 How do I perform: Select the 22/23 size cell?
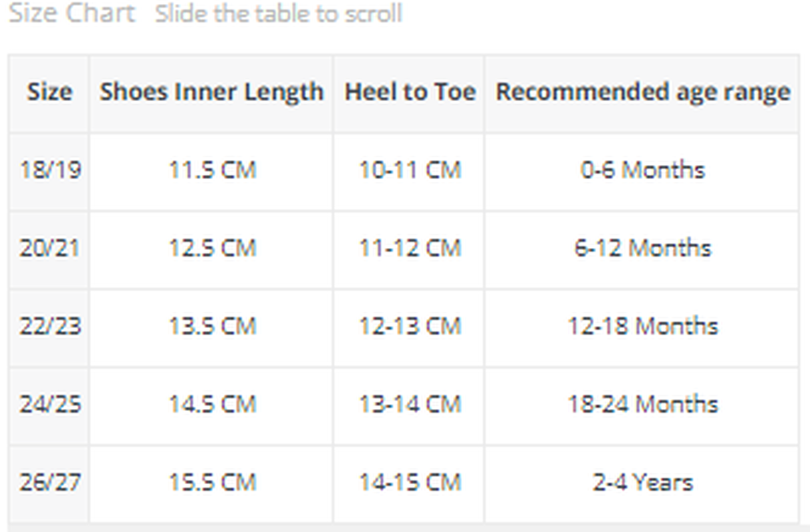pos(50,326)
